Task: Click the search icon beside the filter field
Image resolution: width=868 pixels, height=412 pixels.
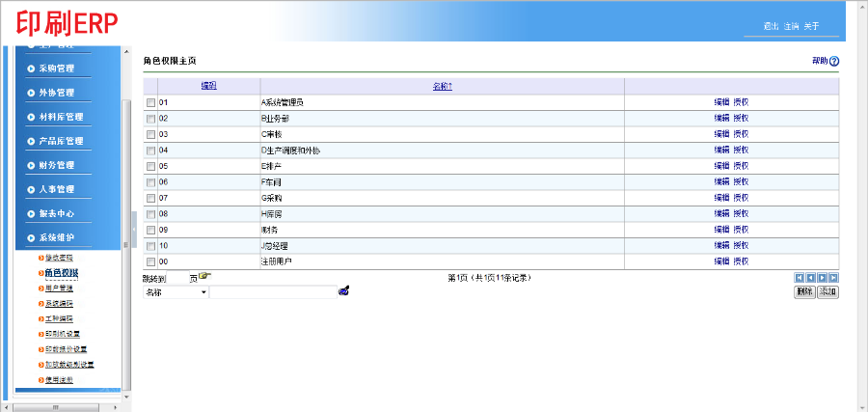Action: pos(343,291)
